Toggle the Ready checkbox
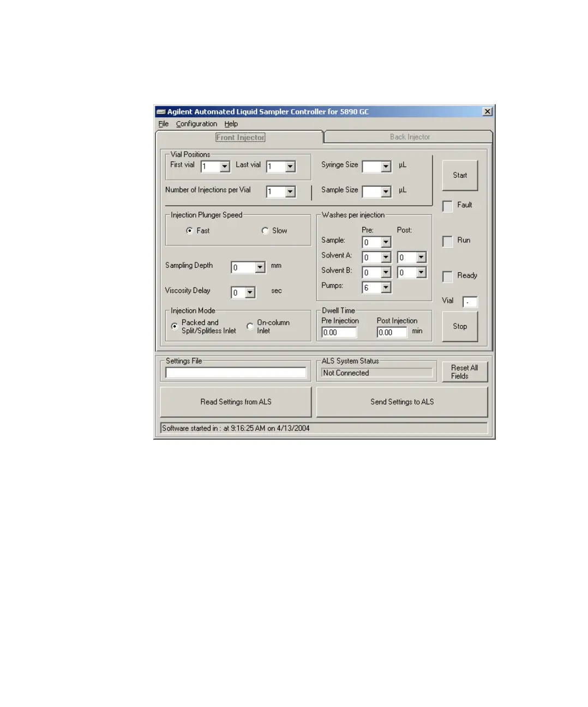 tap(447, 277)
